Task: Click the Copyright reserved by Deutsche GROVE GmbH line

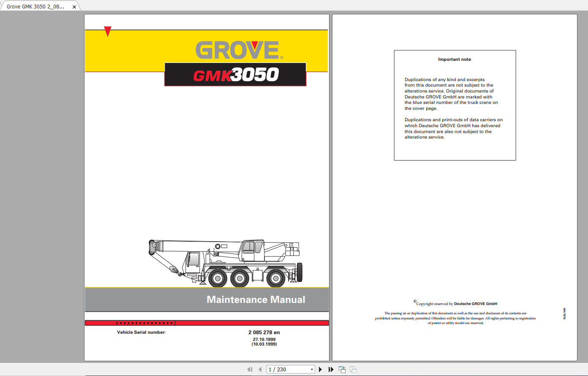Action: tap(455, 303)
